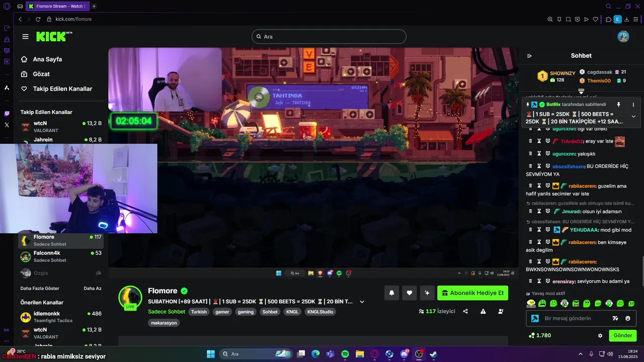Click the sparkle button beside heart
The height and width of the screenshot is (362, 644).
point(427,293)
